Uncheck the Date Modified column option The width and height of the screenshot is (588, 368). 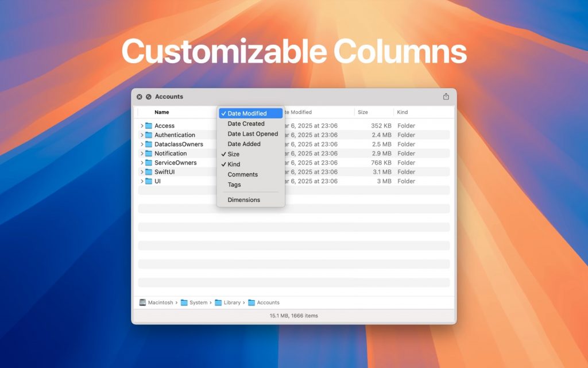(249, 113)
